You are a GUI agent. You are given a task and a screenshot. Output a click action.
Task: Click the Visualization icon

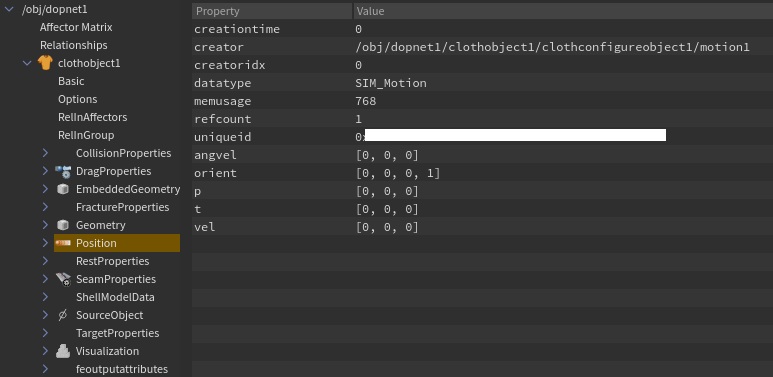tap(63, 351)
